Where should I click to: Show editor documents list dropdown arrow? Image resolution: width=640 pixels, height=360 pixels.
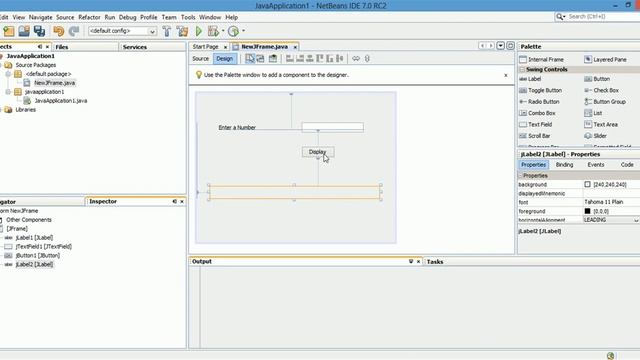(500, 46)
